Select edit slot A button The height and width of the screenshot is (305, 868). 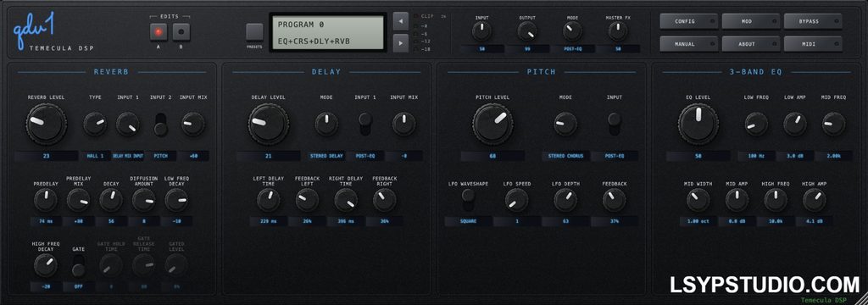click(x=159, y=32)
